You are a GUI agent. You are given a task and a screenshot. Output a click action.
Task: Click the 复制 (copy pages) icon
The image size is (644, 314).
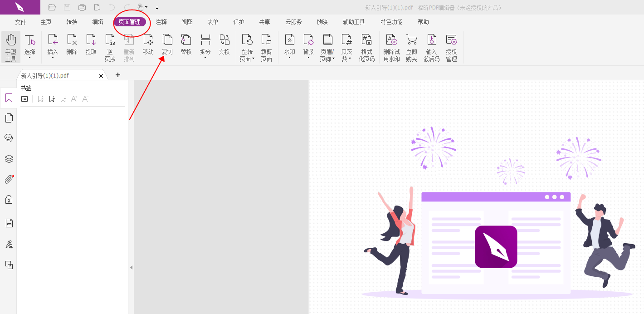(x=167, y=44)
